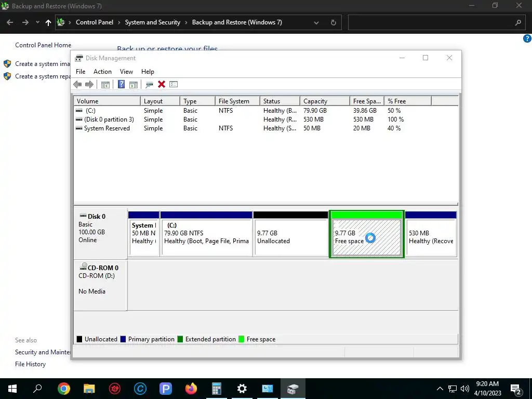Click the blue help icon in Control Panel
Image resolution: width=532 pixels, height=399 pixels.
tap(527, 38)
